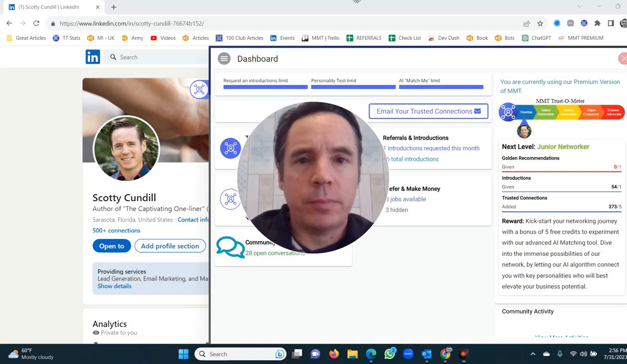The width and height of the screenshot is (627, 364).
Task: Click the share page icon in address bar
Action: coord(527,23)
